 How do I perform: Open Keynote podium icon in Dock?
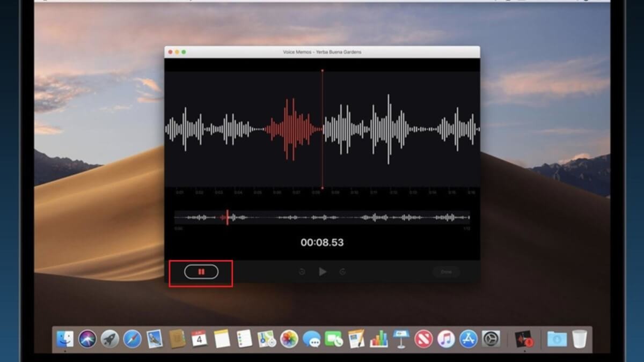[401, 338]
